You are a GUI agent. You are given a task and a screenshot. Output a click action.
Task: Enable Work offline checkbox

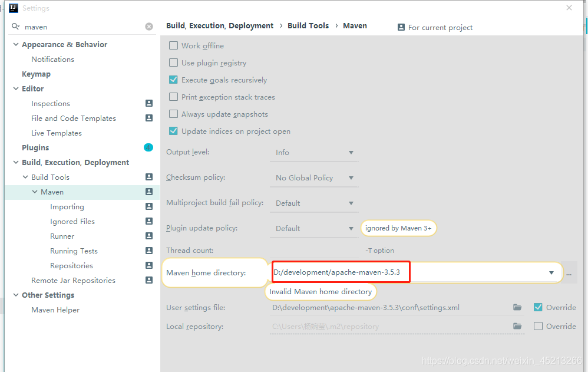click(173, 45)
